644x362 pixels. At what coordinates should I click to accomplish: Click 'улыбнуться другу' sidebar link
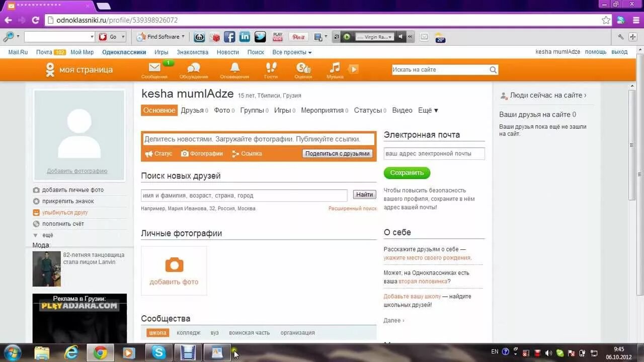[x=65, y=212]
